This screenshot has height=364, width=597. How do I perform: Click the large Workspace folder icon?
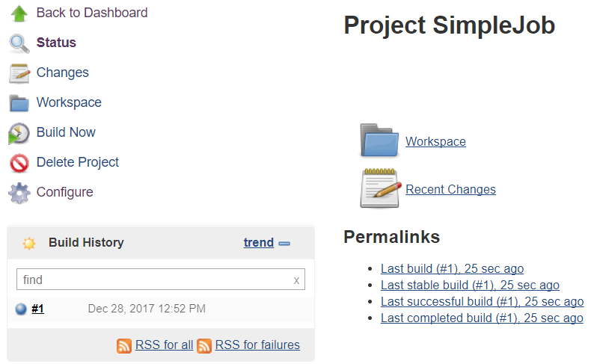click(x=379, y=141)
